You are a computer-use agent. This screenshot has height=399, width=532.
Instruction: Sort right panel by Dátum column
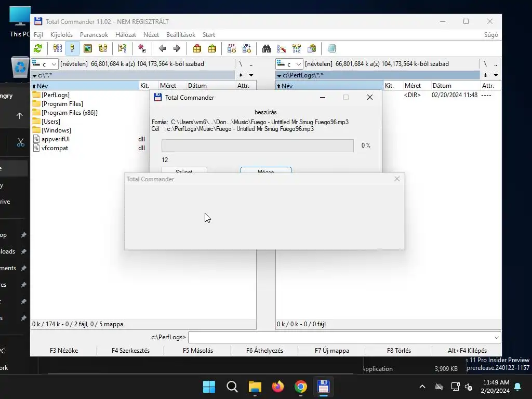(x=456, y=86)
